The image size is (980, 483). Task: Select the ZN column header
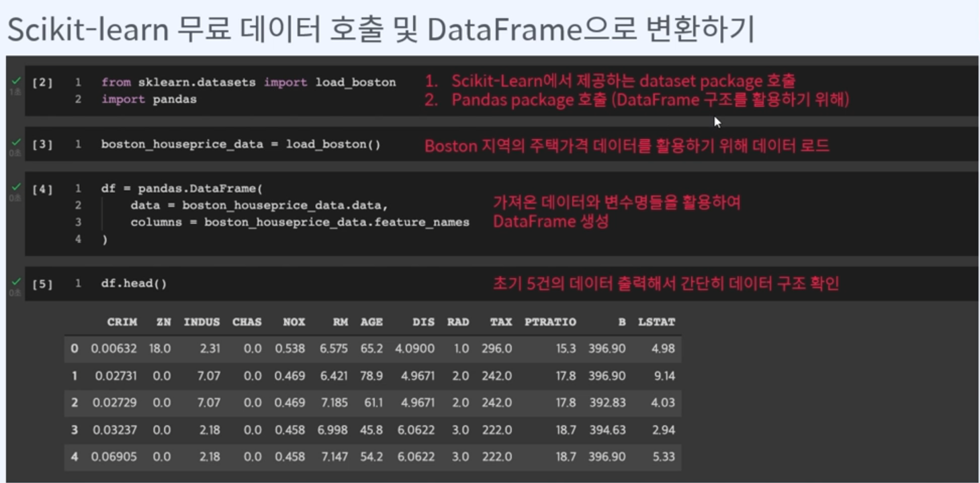coord(164,322)
